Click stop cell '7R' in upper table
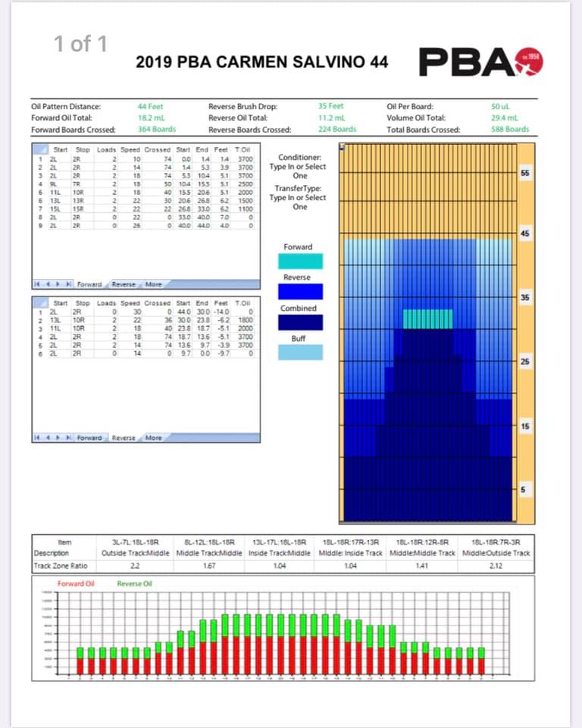This screenshot has height=728, width=582. (x=77, y=184)
